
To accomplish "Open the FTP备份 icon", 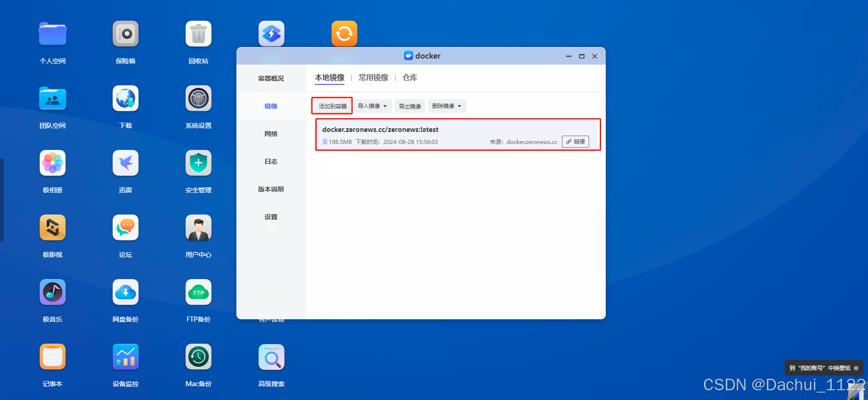I will [x=199, y=292].
